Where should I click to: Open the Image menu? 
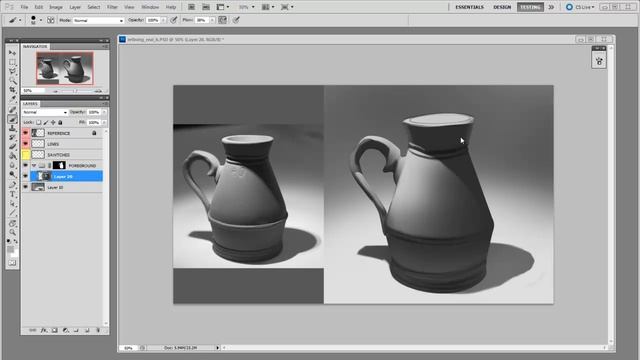point(56,7)
